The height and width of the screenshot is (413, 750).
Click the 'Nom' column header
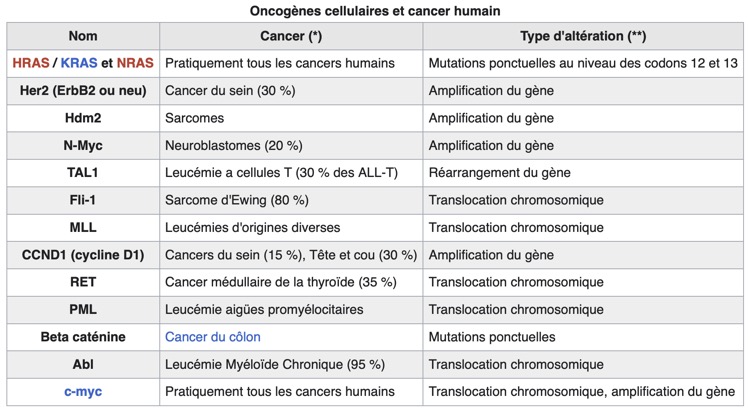click(83, 36)
